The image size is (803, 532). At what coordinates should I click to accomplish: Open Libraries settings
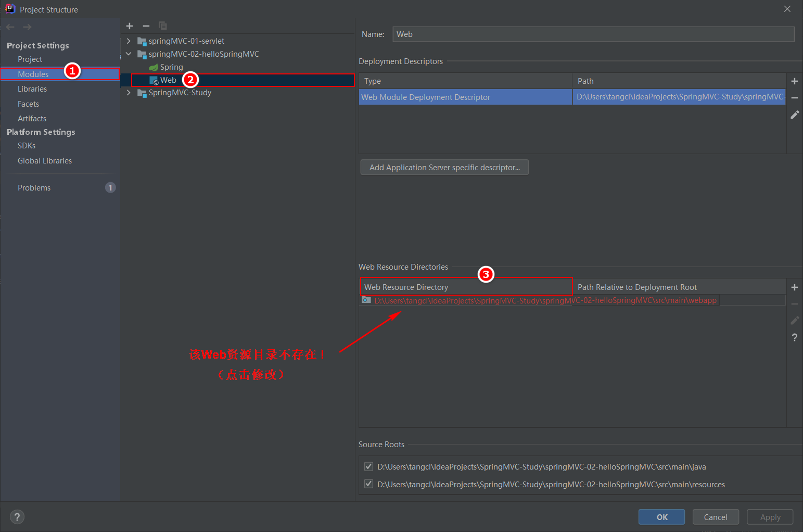[x=32, y=89]
